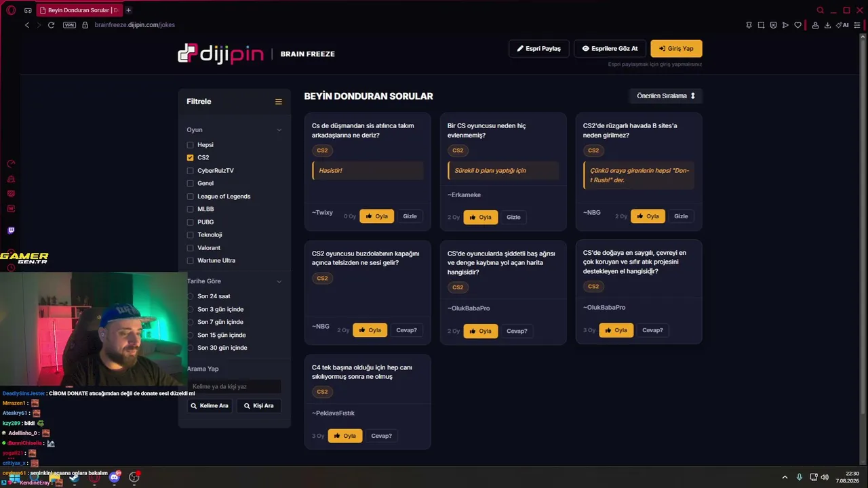Open the Opera main menu icon
Viewport: 868px width, 488px height.
[x=11, y=10]
